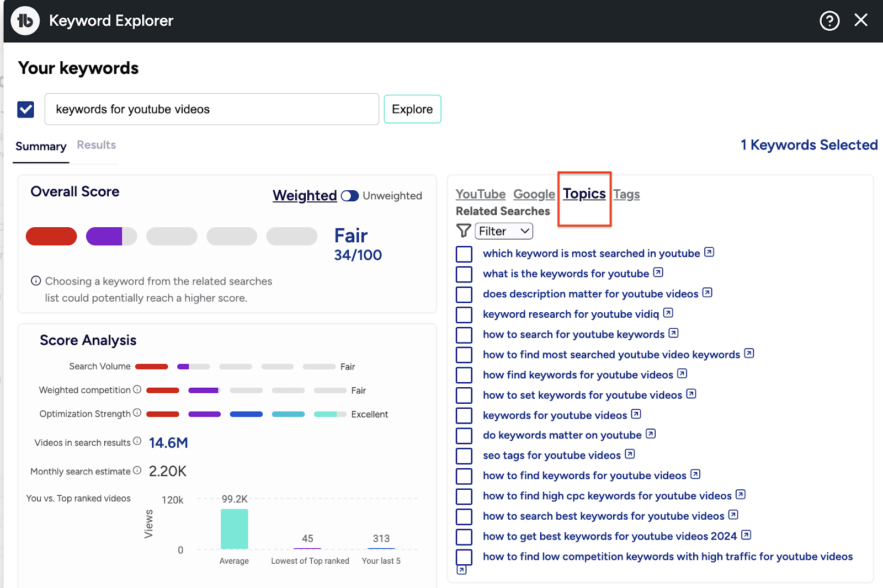Click the keyword search input field
This screenshot has height=588, width=883.
212,109
